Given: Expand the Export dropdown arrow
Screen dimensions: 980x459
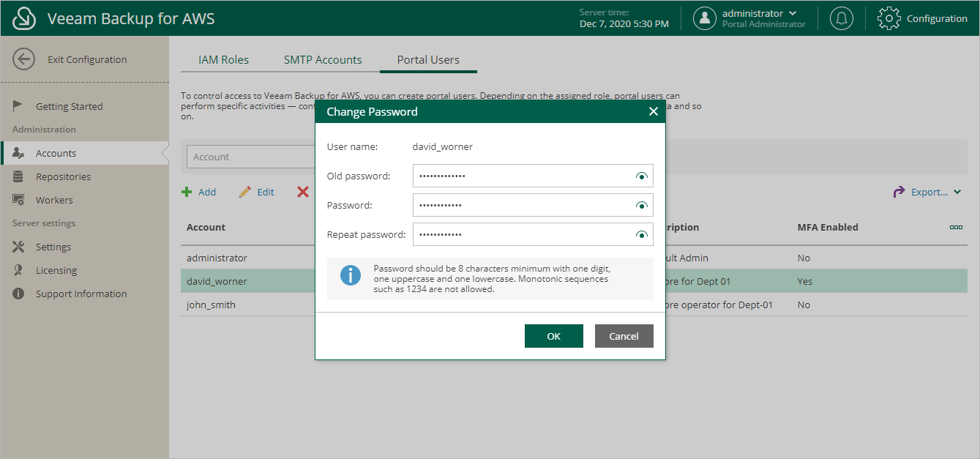Looking at the screenshot, I should point(958,193).
